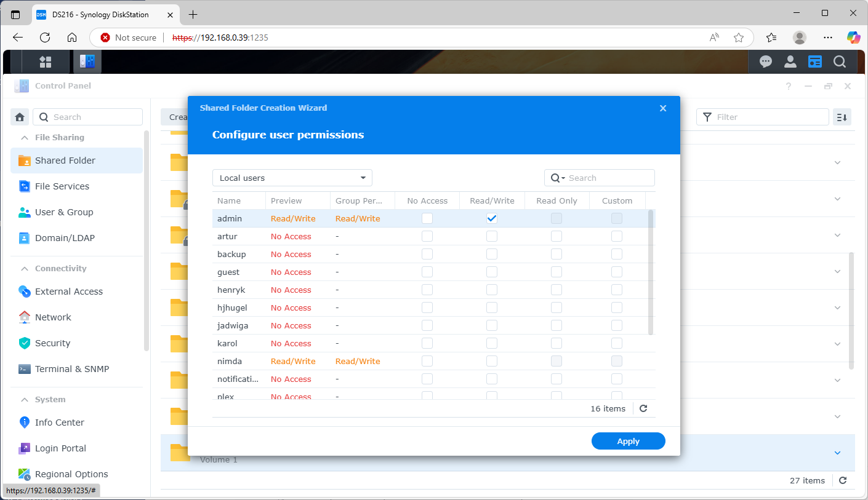This screenshot has height=500, width=868.
Task: Click the Control Panel home icon
Action: [x=19, y=116]
